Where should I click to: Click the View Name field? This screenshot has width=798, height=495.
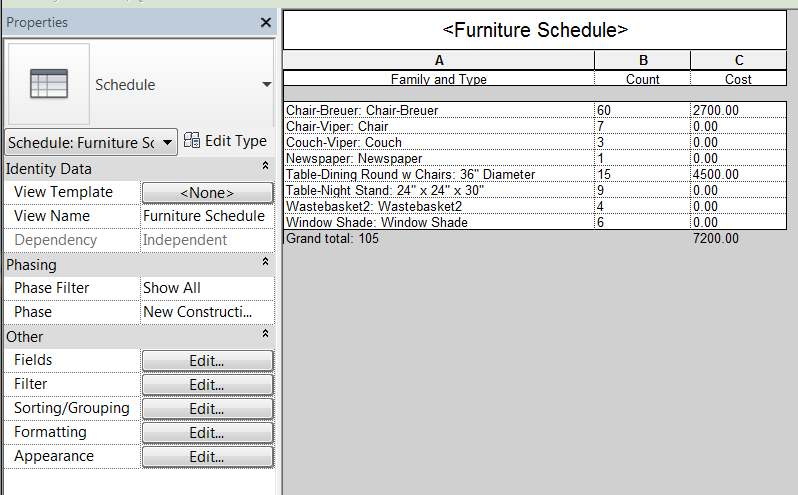tap(206, 216)
